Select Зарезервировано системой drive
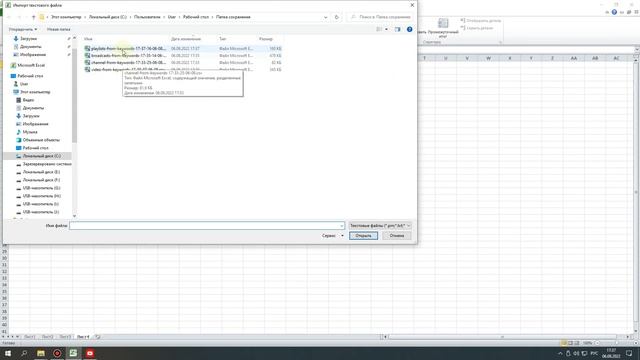 tap(47, 164)
